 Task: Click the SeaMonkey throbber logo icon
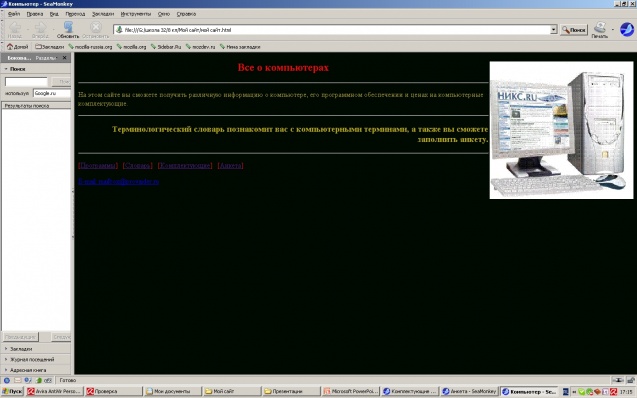pos(627,29)
